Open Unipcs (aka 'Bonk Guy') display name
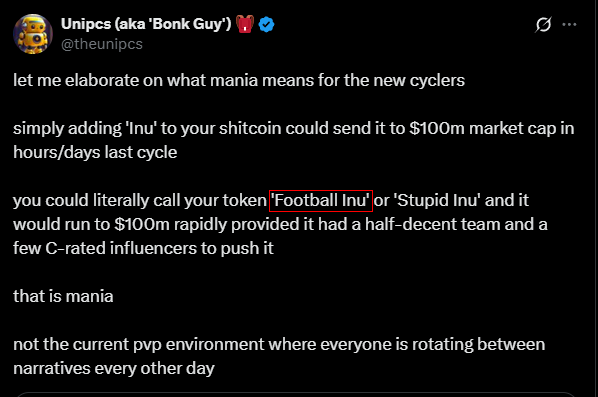Image resolution: width=598 pixels, height=397 pixels. pyautogui.click(x=146, y=24)
